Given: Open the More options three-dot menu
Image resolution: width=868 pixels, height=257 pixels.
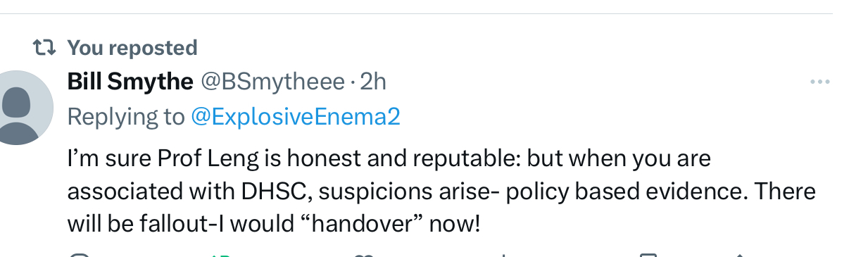Looking at the screenshot, I should click(820, 82).
